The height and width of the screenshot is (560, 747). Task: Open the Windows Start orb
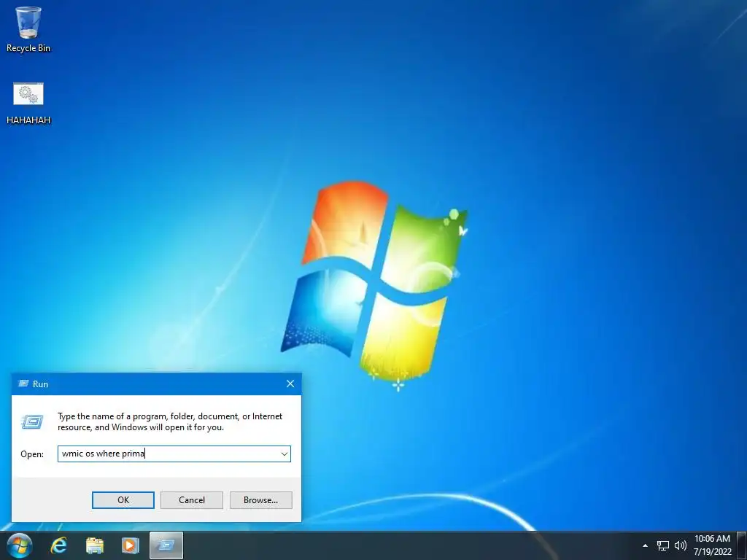click(20, 545)
